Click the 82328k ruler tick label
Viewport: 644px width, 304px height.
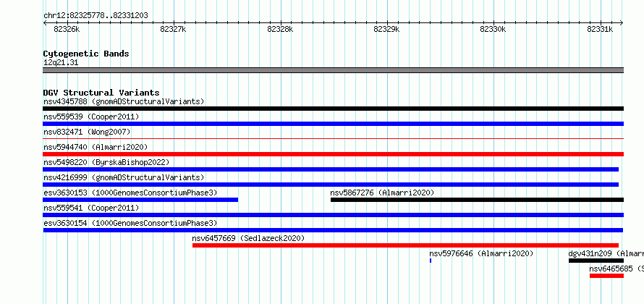(280, 29)
